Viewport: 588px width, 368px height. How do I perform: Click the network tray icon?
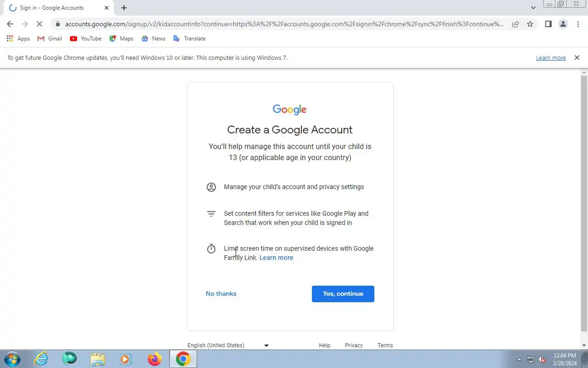point(531,360)
